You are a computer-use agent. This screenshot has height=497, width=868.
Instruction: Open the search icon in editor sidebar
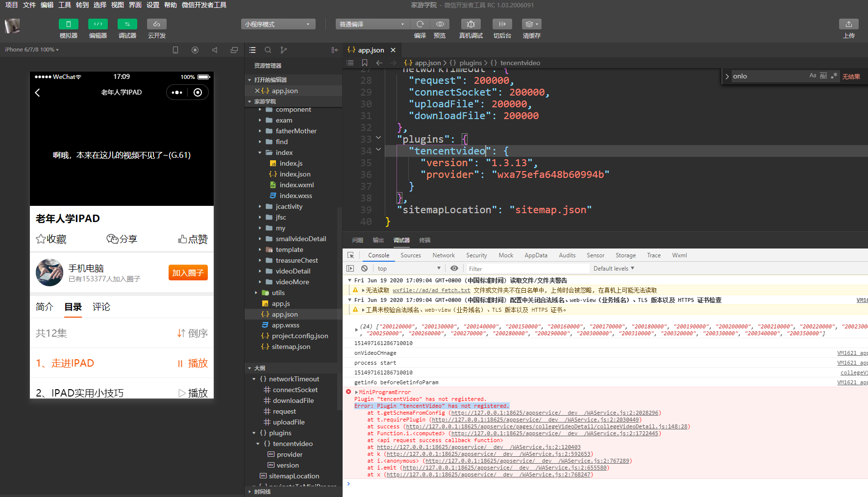pyautogui.click(x=268, y=50)
